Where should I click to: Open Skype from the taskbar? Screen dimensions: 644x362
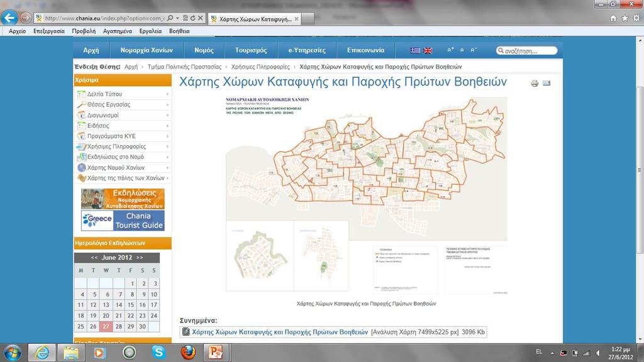(x=158, y=353)
